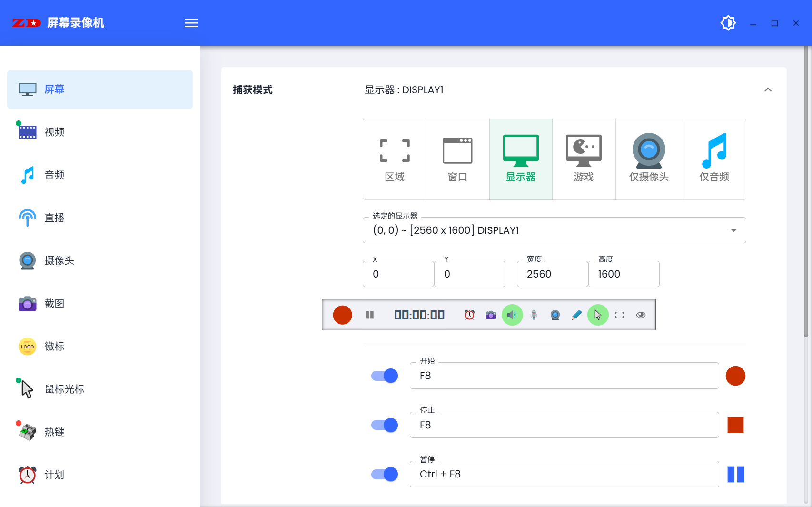The height and width of the screenshot is (507, 812).
Task: Click the 宽度 input showing 2560
Action: (552, 274)
